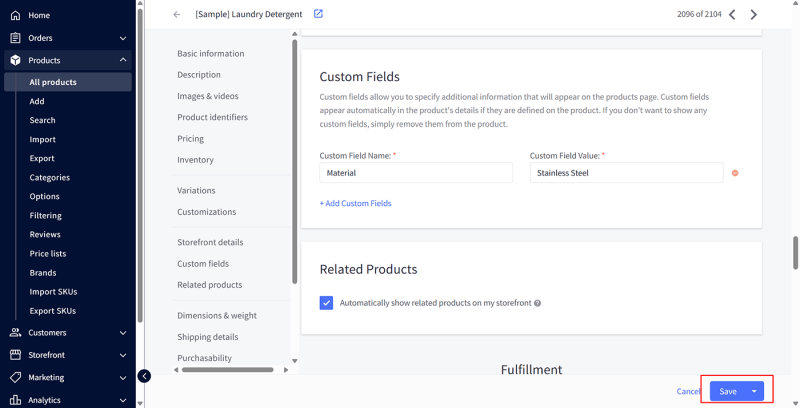Open the Import SKUs menu item

point(53,292)
